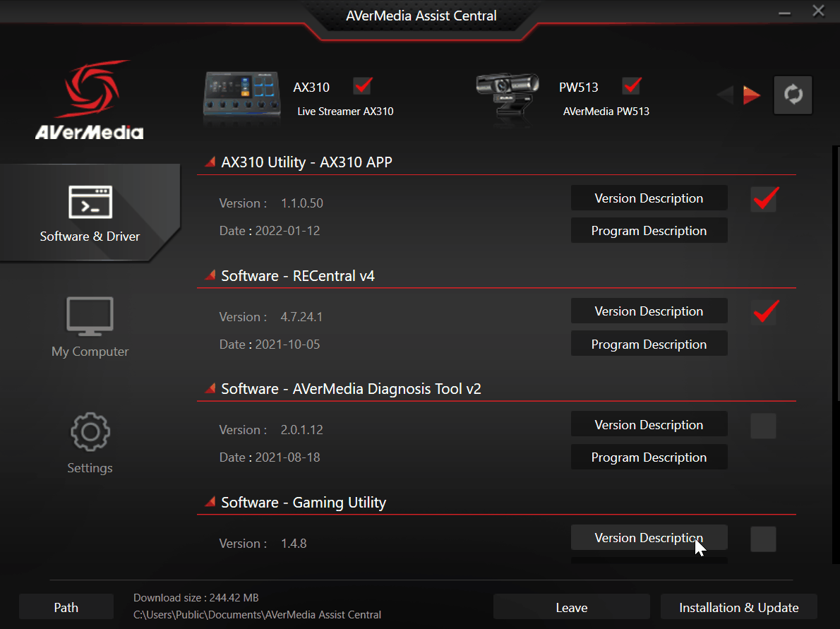
Task: Collapse the AX310 Utility - AX310 APP section
Action: point(210,161)
